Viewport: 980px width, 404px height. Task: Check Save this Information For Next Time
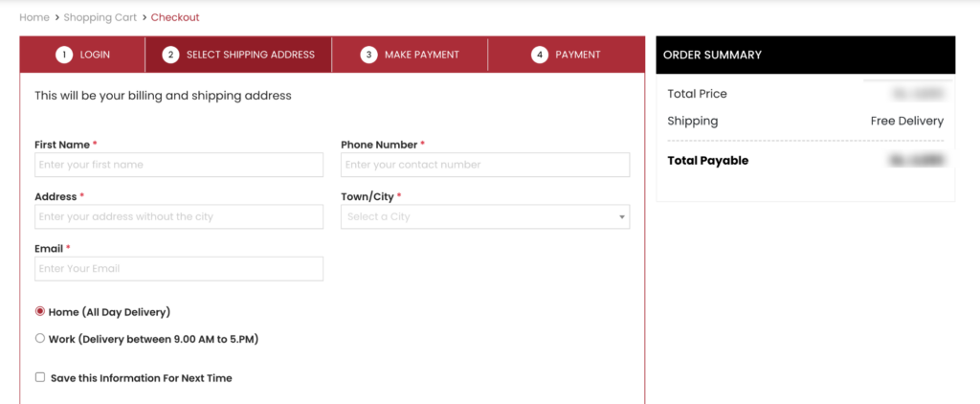coord(40,377)
